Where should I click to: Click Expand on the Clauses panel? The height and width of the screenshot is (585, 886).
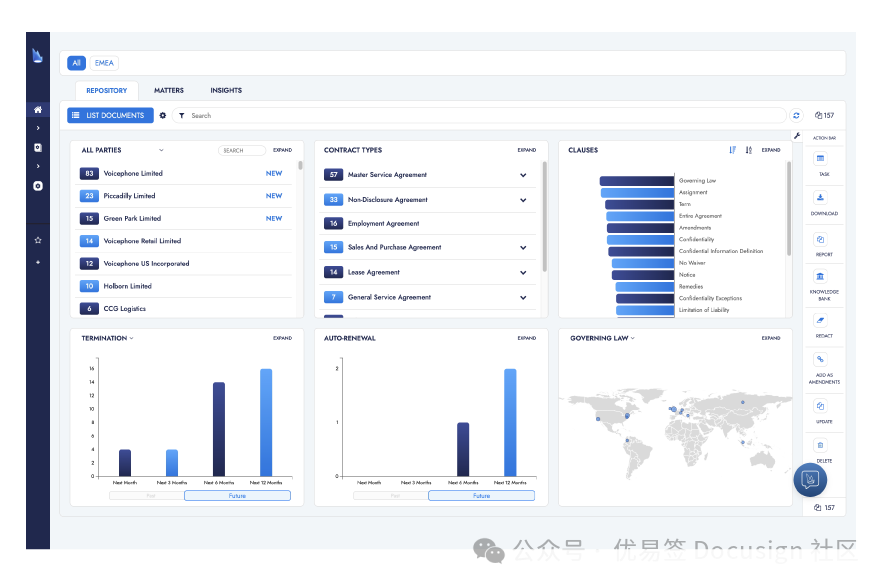[771, 150]
